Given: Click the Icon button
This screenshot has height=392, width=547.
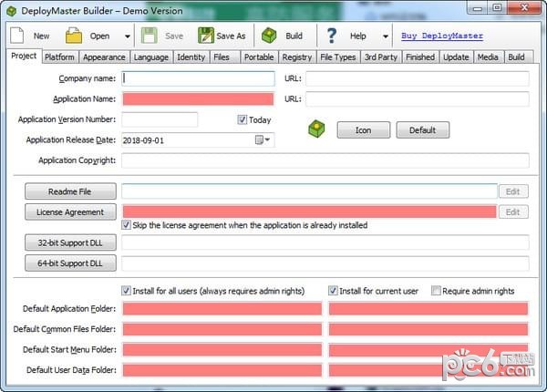Looking at the screenshot, I should click(364, 130).
